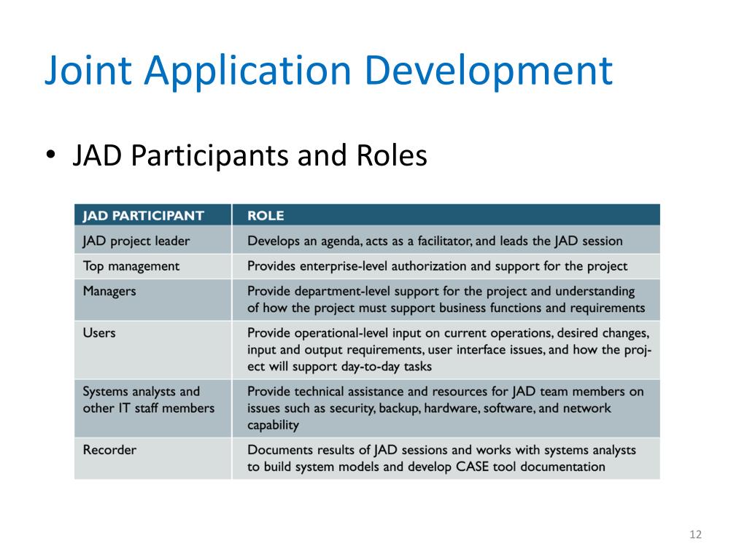The height and width of the screenshot is (560, 747).
Task: Select the 'Top management' cell
Action: click(x=153, y=266)
